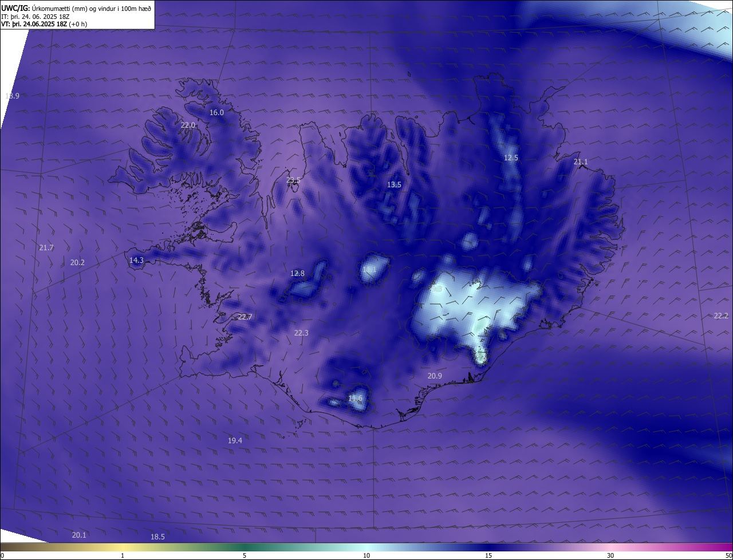Click the 21.7 value label
The image size is (733, 560).
point(46,248)
